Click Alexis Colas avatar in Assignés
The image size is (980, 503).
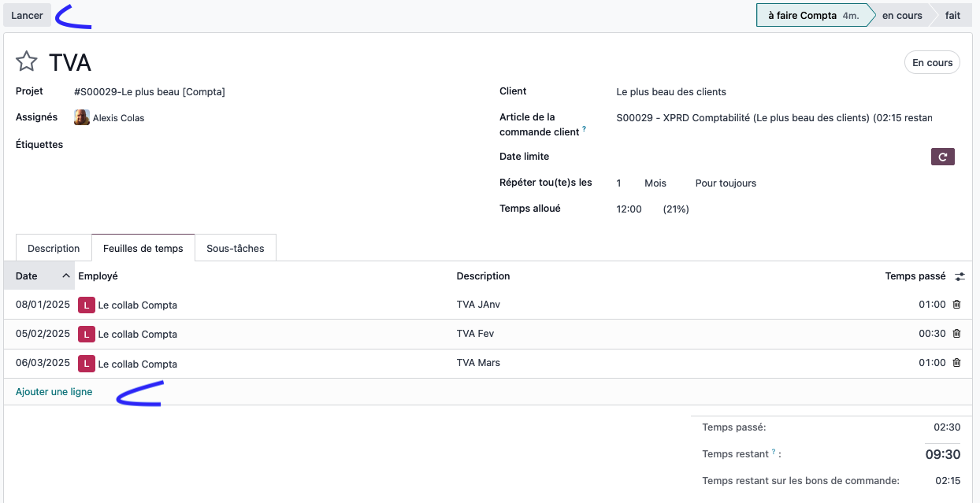point(82,118)
